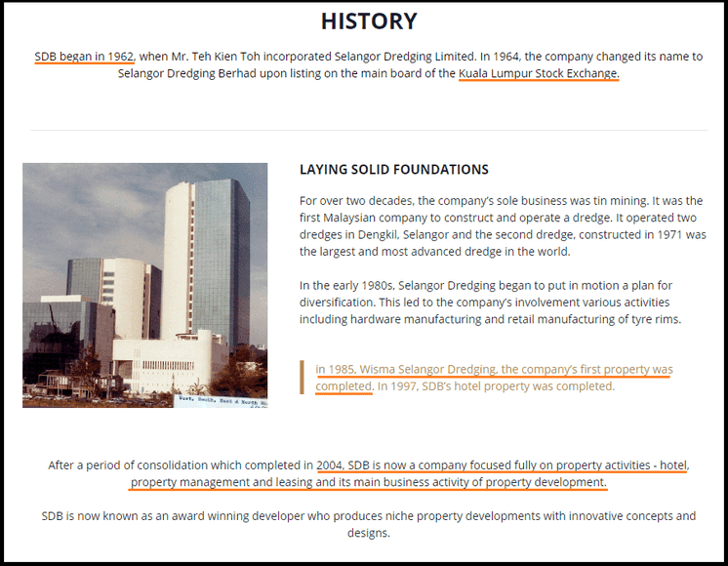Click the orange vertical bar beside the quote
Viewport: 728px width, 566px height.
tap(303, 378)
